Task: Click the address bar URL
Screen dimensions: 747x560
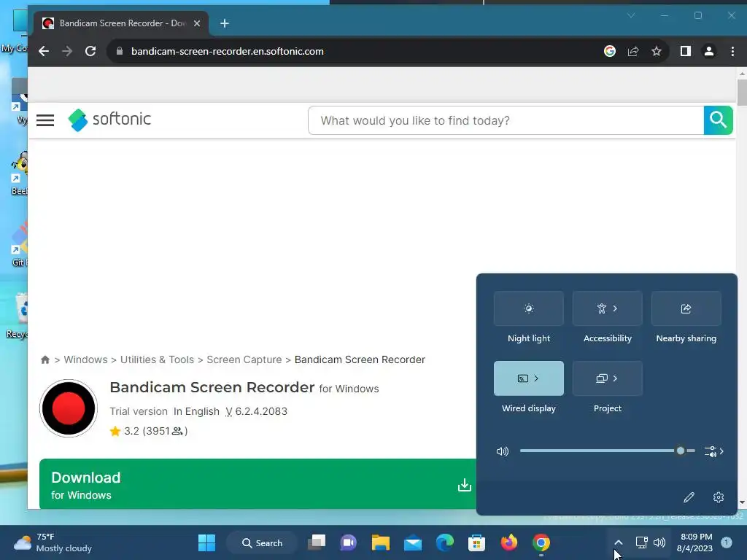Action: tap(228, 52)
